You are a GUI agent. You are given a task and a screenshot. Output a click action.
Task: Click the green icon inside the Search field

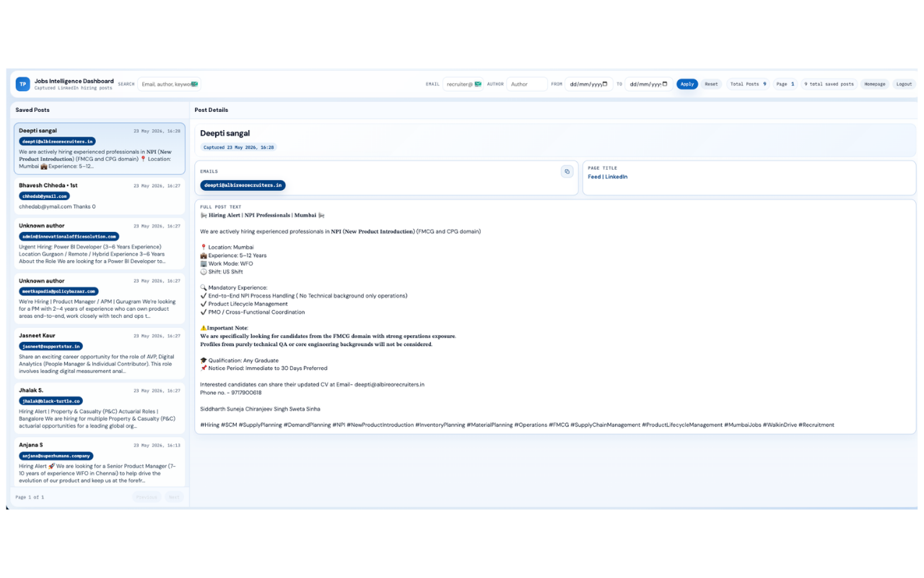point(194,84)
